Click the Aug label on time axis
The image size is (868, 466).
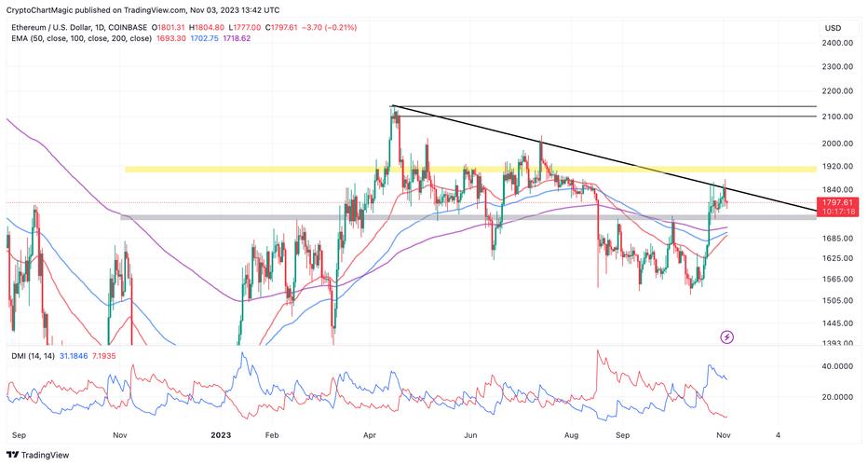(x=571, y=435)
